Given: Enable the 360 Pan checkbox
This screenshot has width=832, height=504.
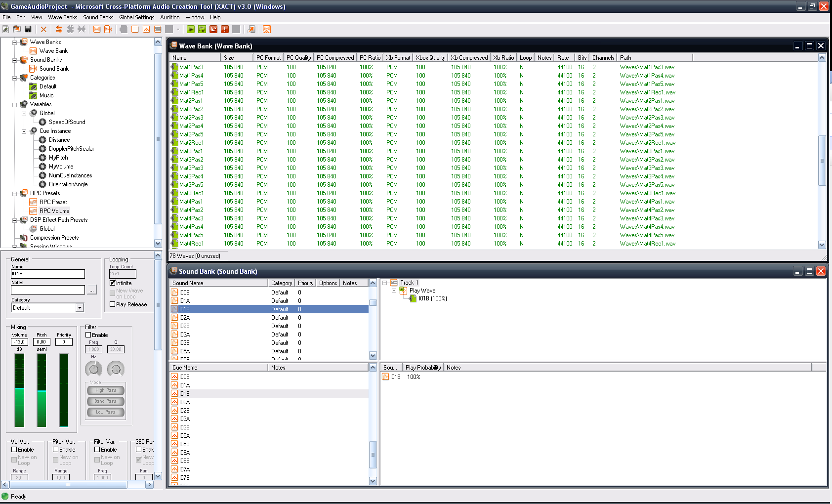Looking at the screenshot, I should 139,450.
